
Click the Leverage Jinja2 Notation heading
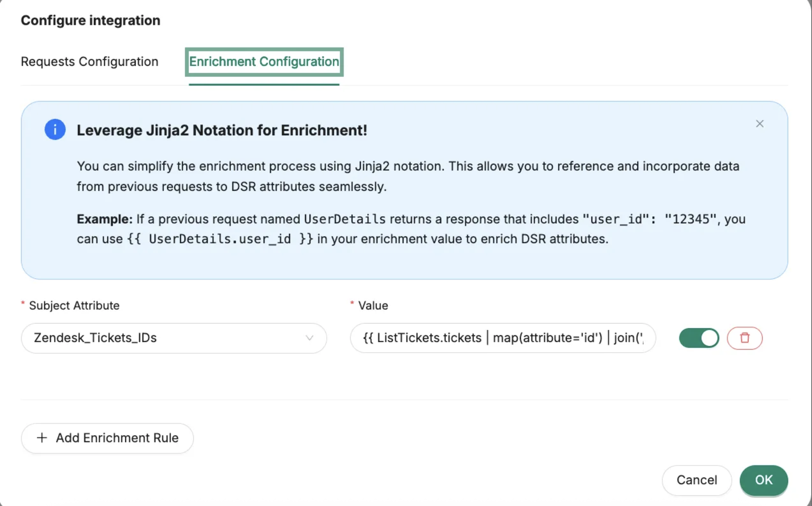click(x=222, y=130)
